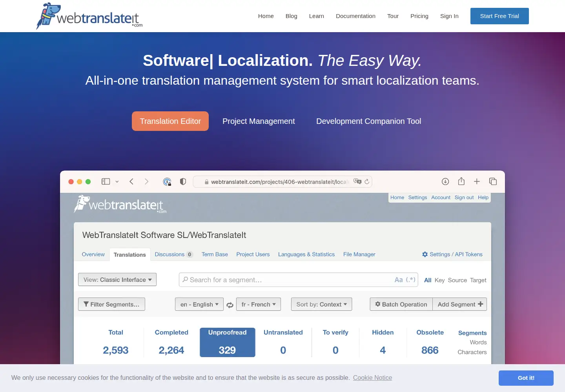Select the Source search scope
This screenshot has width=565, height=392.
pos(457,280)
